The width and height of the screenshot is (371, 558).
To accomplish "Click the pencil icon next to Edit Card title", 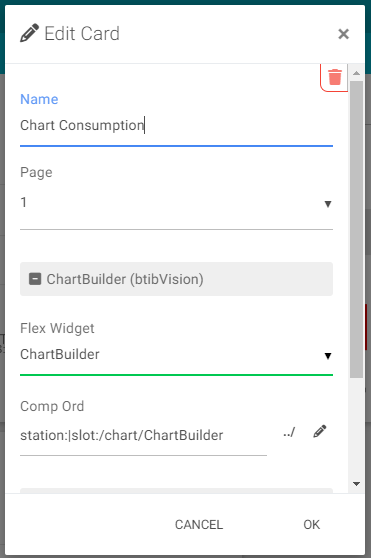I will tap(29, 33).
